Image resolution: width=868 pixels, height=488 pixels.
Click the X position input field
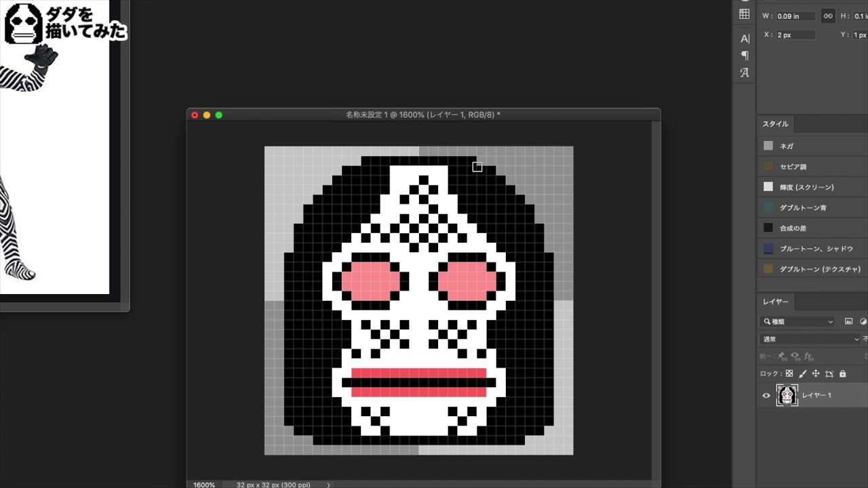795,35
